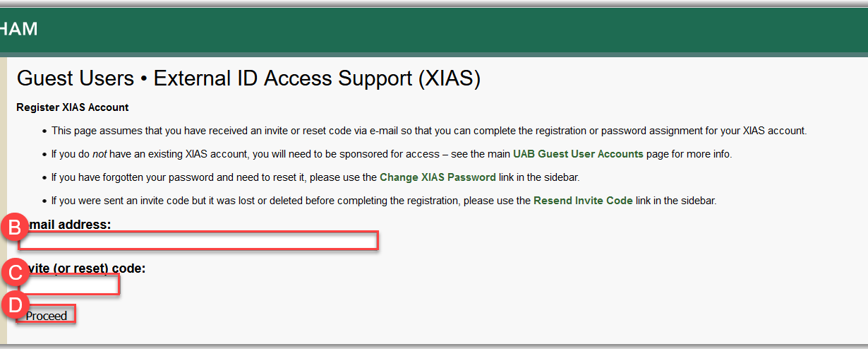
Task: Click the red C marker badge
Action: pos(14,272)
